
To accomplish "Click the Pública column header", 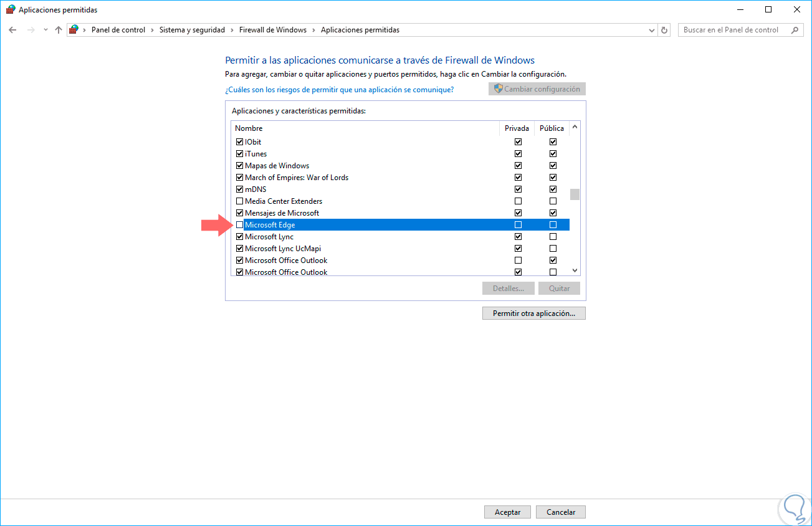I will (x=552, y=128).
